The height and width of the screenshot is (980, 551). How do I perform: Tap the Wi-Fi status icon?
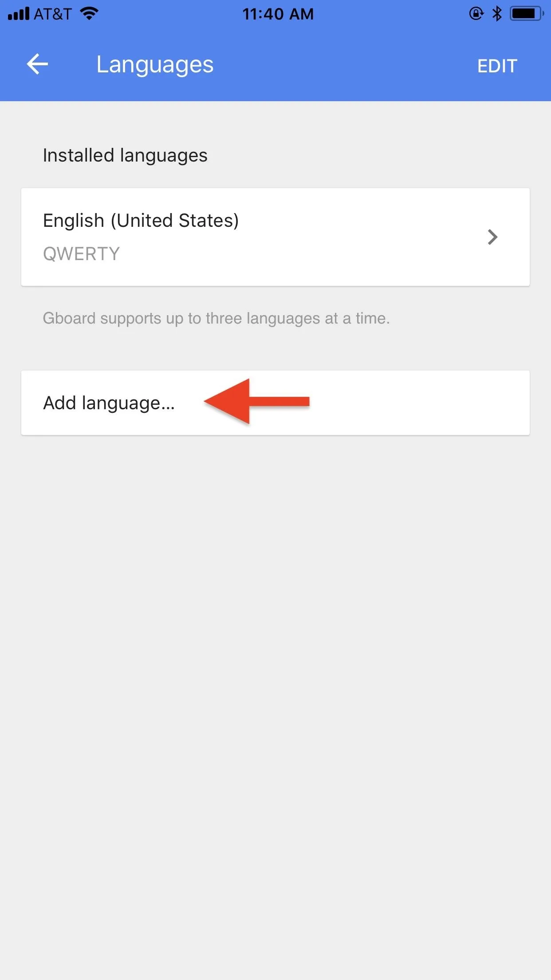(x=89, y=14)
